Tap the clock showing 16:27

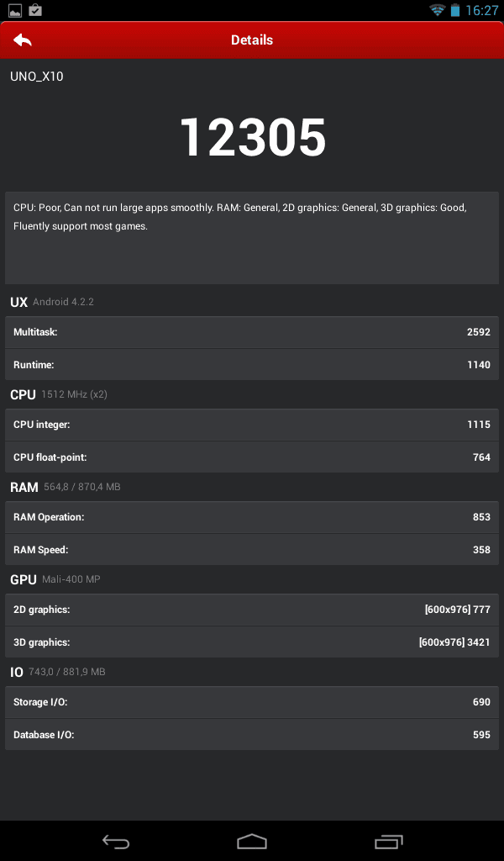(x=481, y=10)
